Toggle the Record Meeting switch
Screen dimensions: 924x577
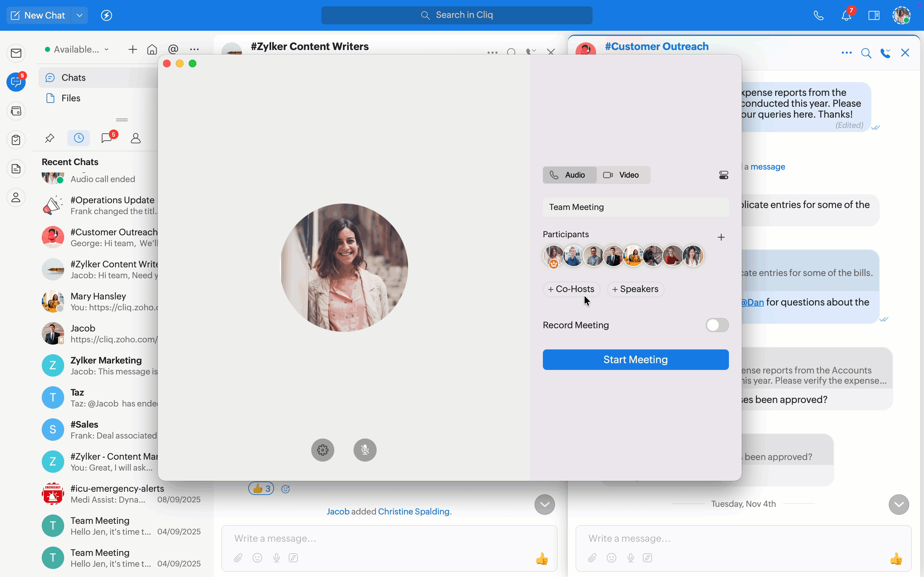(x=717, y=325)
